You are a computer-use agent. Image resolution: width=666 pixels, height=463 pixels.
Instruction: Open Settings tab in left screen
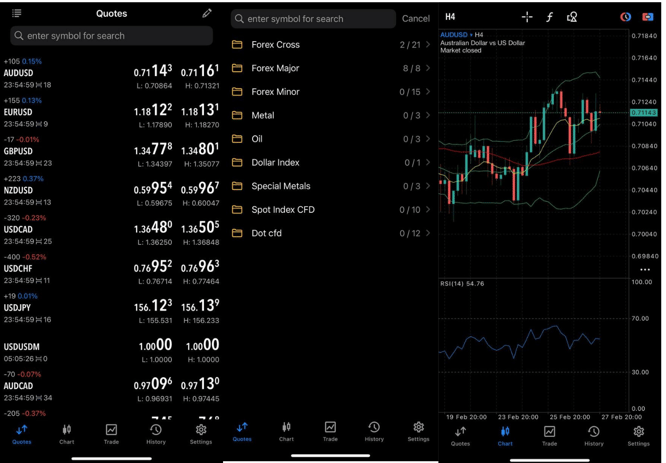201,435
